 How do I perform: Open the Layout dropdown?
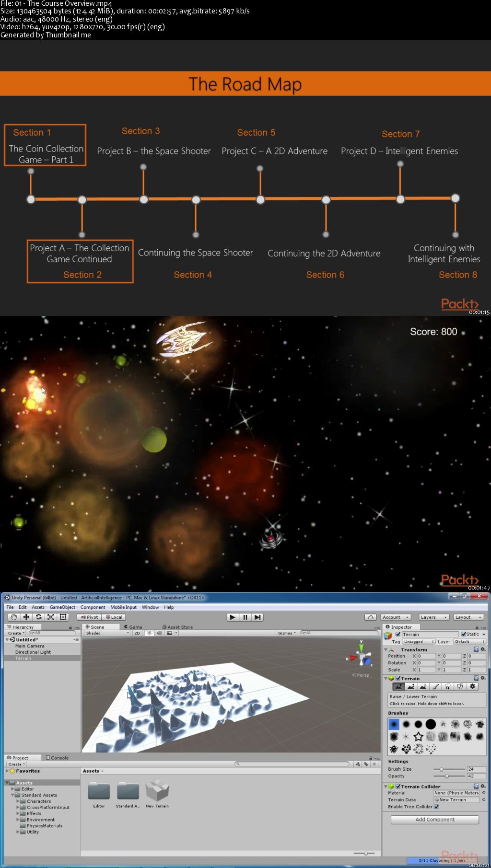click(468, 617)
